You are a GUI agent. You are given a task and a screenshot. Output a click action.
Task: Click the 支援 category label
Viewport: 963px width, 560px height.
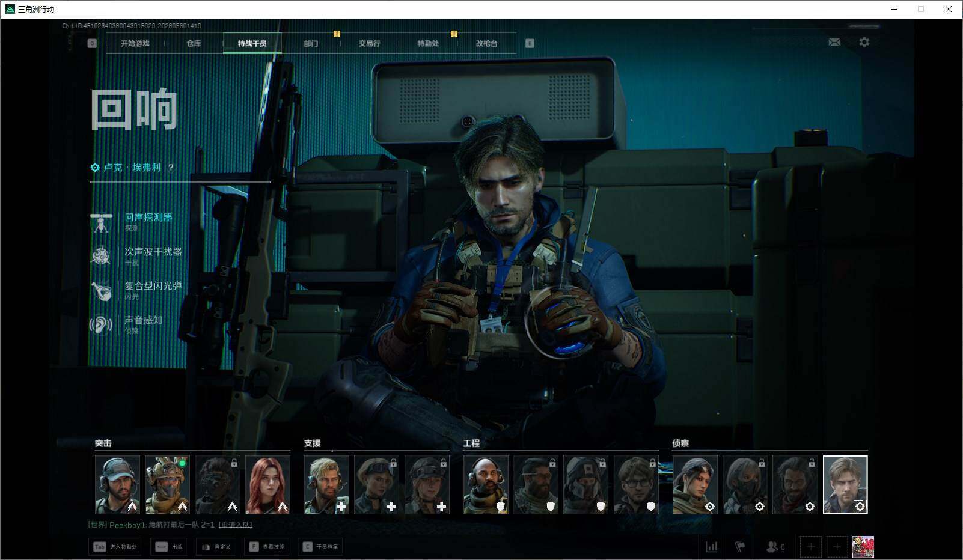pyautogui.click(x=312, y=443)
